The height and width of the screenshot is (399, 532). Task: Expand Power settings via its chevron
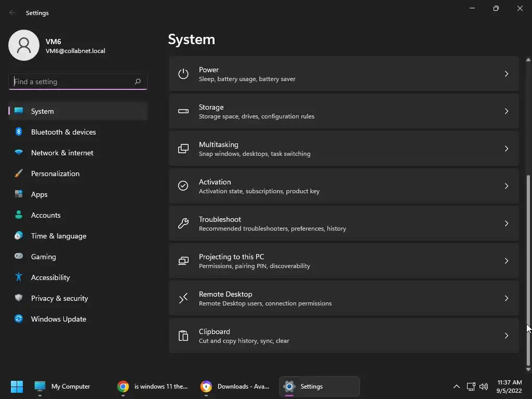[506, 74]
